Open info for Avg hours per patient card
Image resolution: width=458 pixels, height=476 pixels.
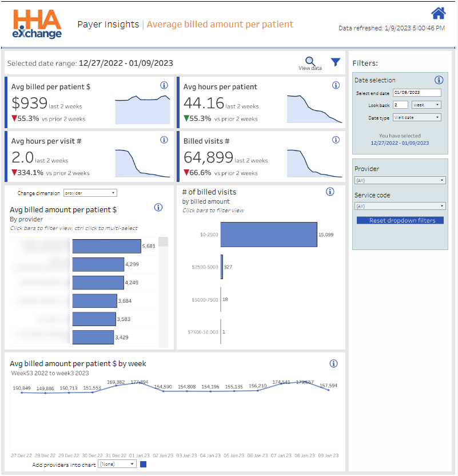click(336, 85)
